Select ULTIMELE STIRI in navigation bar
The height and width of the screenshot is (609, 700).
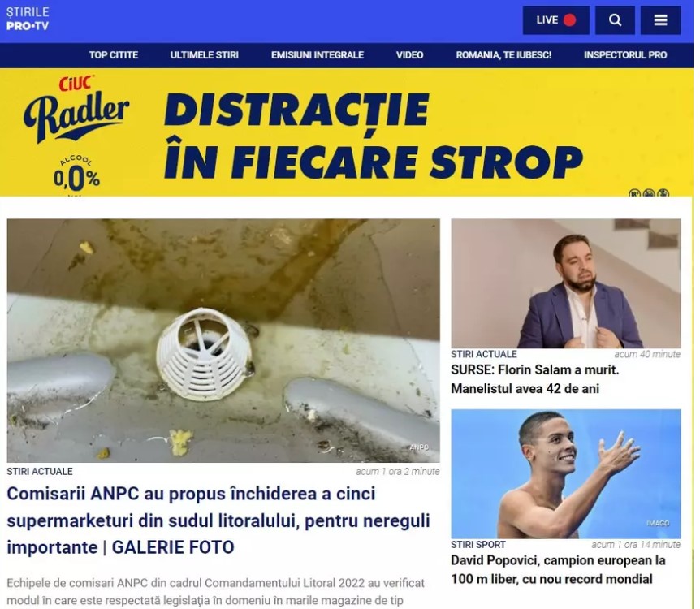204,55
